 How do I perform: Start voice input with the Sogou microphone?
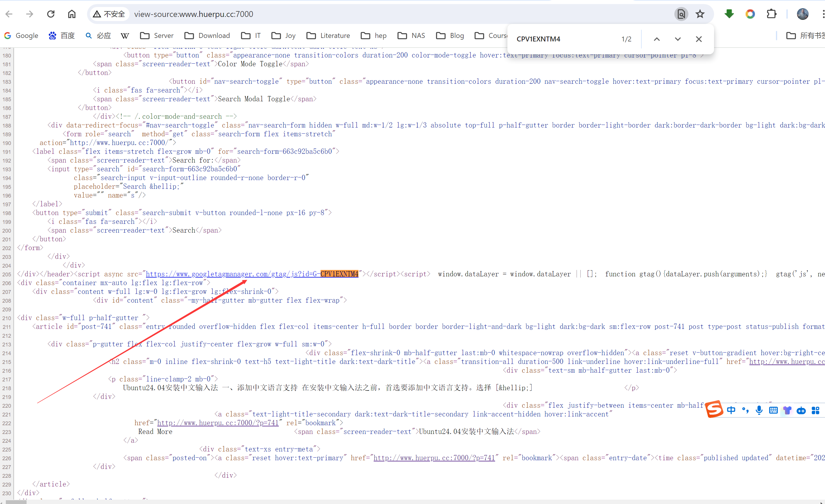(x=759, y=410)
